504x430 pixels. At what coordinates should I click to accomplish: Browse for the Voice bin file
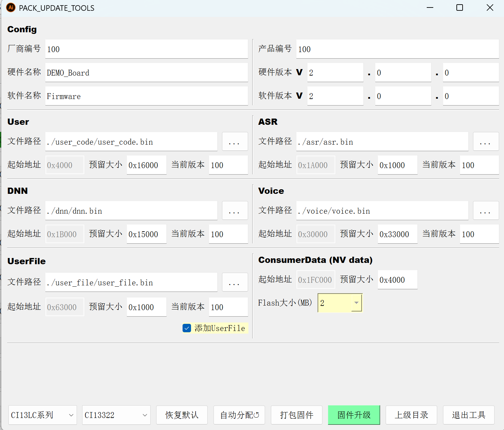click(485, 211)
